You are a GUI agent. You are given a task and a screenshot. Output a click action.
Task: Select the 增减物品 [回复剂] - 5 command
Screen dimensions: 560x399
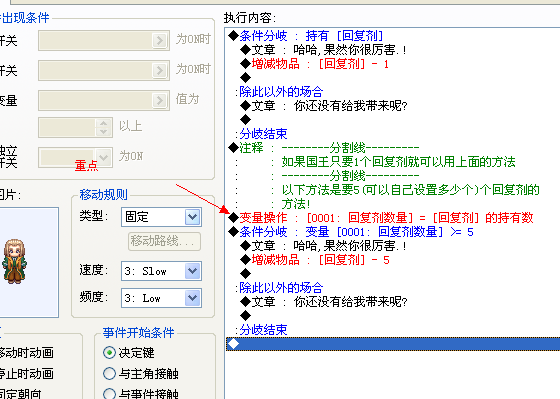[315, 260]
